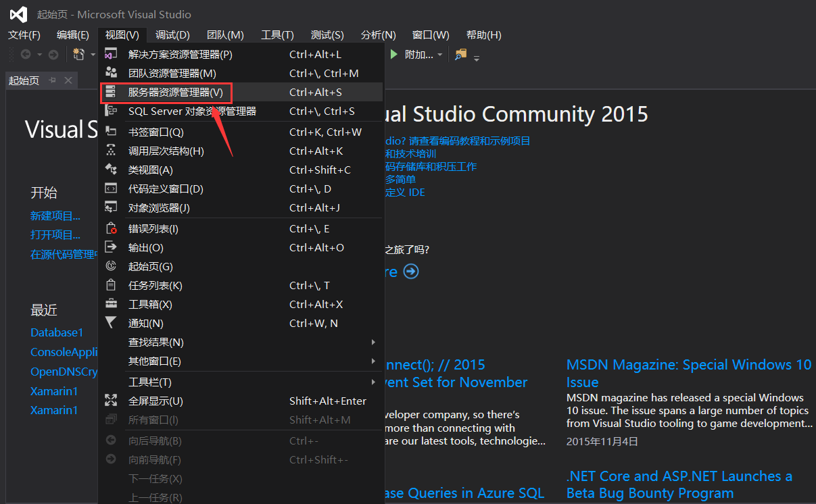Screen dimensions: 816x504
Task: Click the find in files toolbar icon
Action: click(x=460, y=54)
